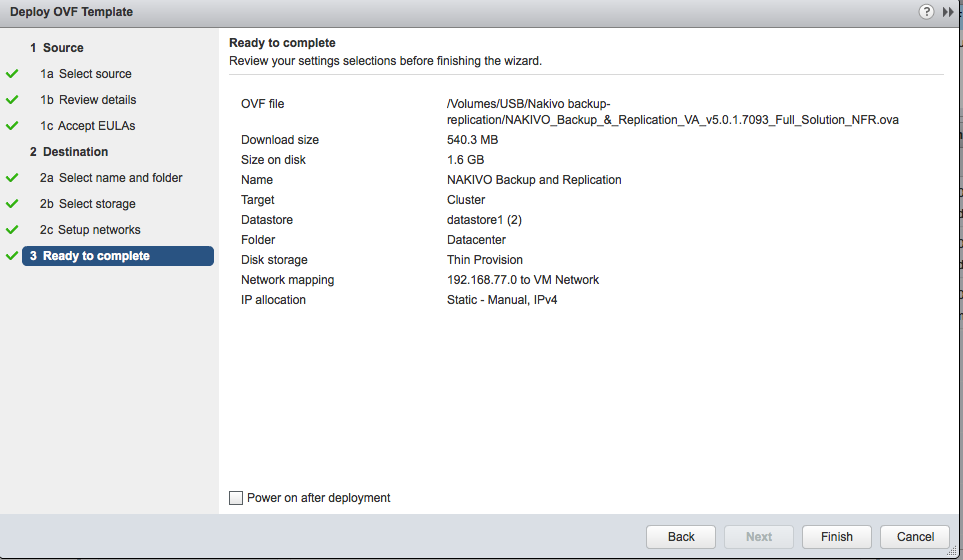Select step 3 Ready to complete

point(118,256)
